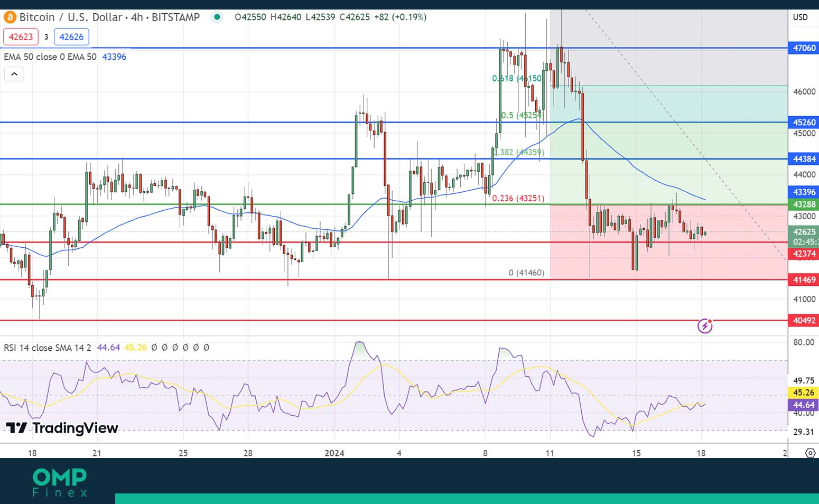Screen dimensions: 819x504
Task: Click the 0.5 Fibonacci level label
Action: [522, 115]
